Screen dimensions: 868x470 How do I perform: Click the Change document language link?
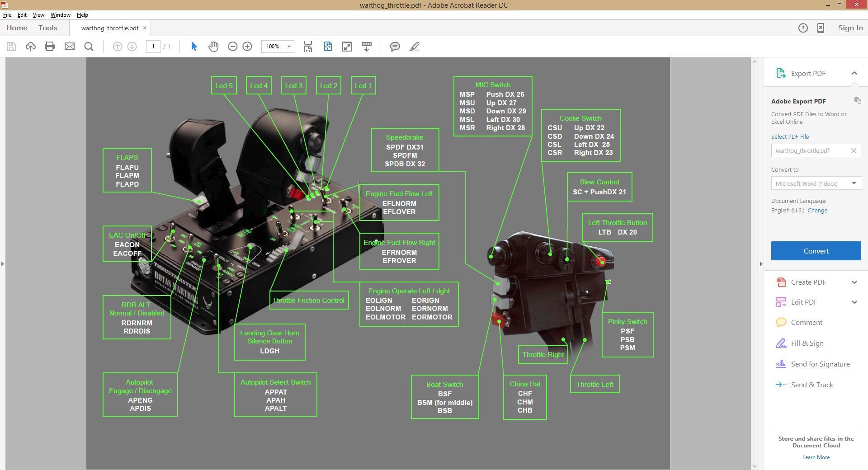[x=818, y=210]
